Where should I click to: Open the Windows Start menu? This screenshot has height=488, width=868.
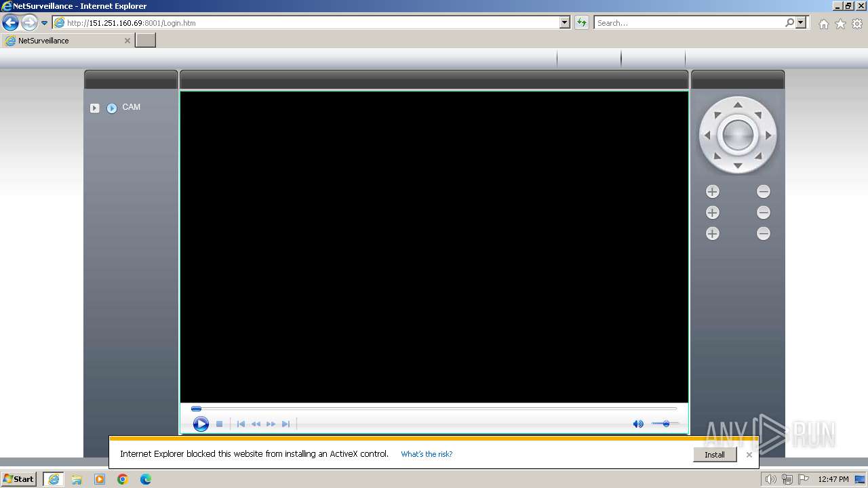coord(18,479)
